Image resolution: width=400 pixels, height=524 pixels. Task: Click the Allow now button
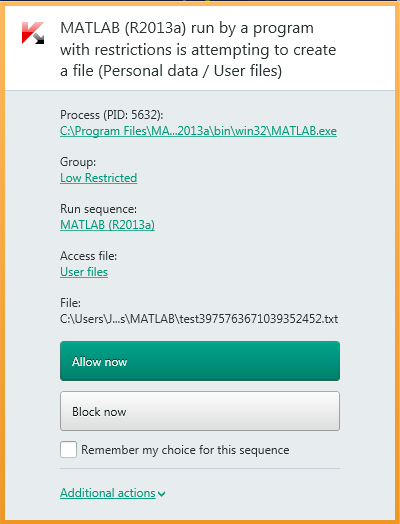200,361
